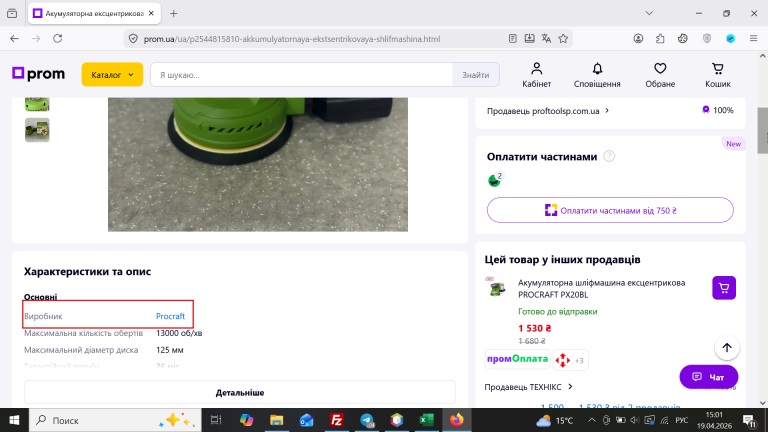Open Telegram from the taskbar
768x432 pixels.
(x=367, y=420)
